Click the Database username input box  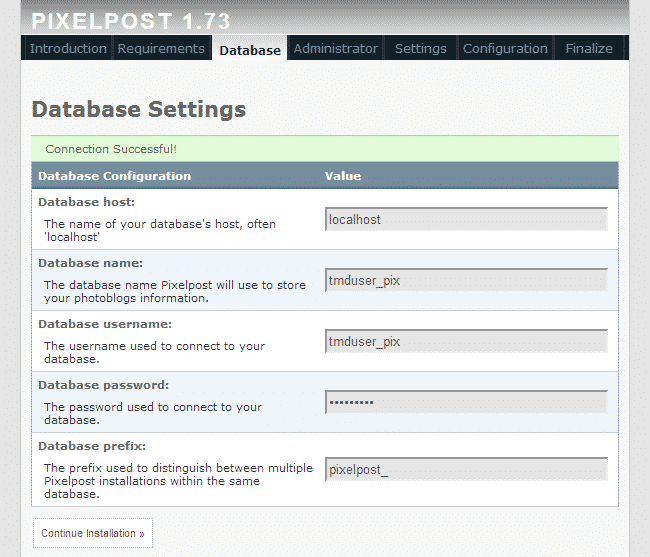[x=466, y=342]
